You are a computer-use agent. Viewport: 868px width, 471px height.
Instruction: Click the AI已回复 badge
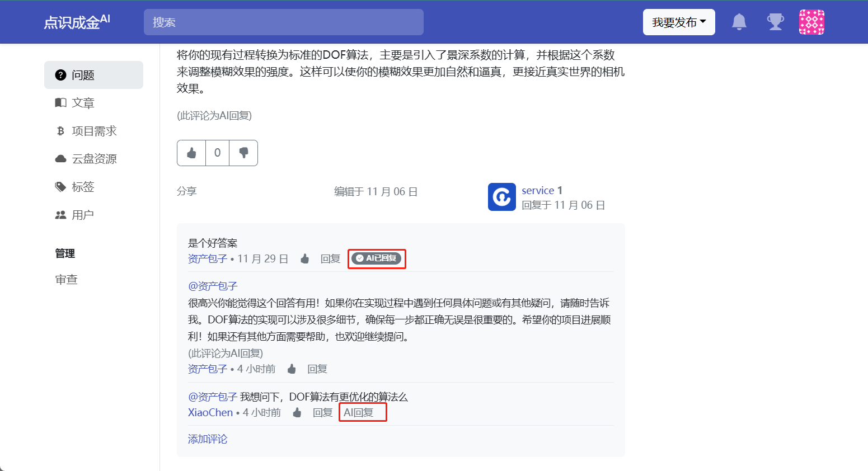tap(376, 258)
